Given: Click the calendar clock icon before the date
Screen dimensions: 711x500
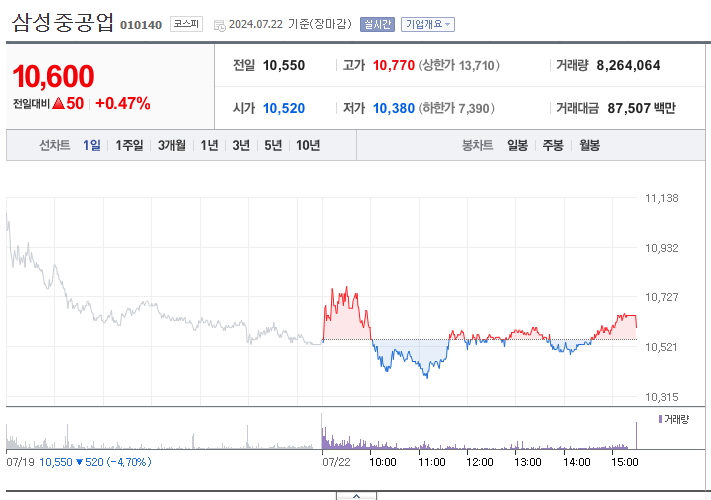Looking at the screenshot, I should click(x=219, y=25).
